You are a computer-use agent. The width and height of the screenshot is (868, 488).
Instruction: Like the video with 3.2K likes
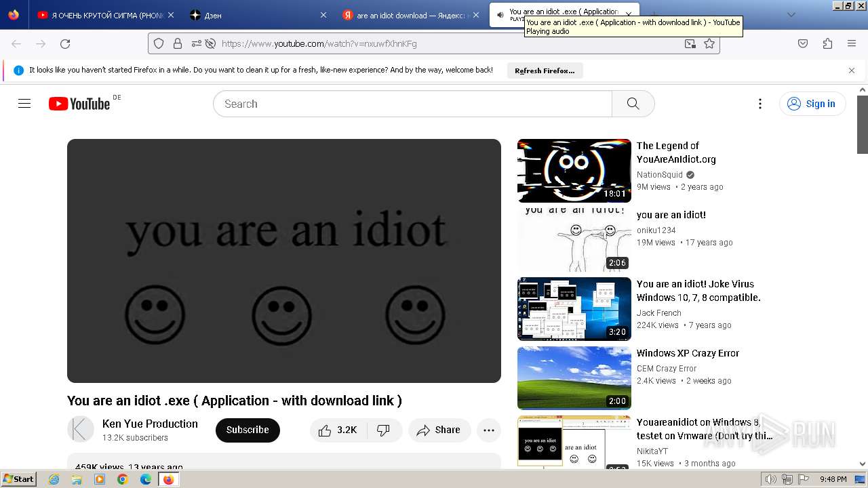[x=338, y=430]
